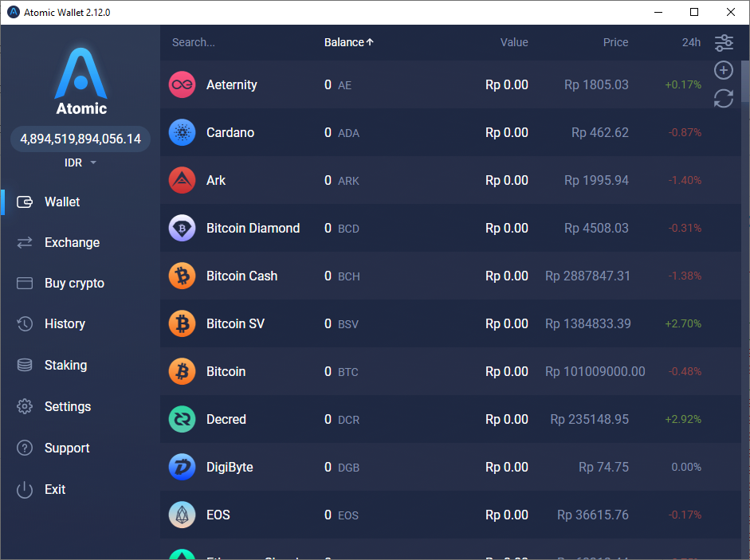Screen dimensions: 750x560
Task: Refresh balances with the circular arrows icon
Action: click(723, 98)
